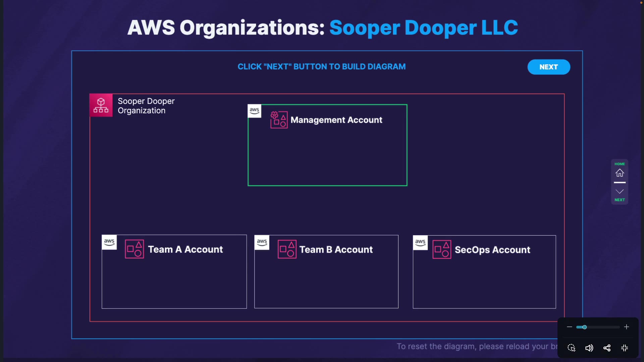
Task: Click the SecOps Account shapes icon
Action: pos(442,249)
